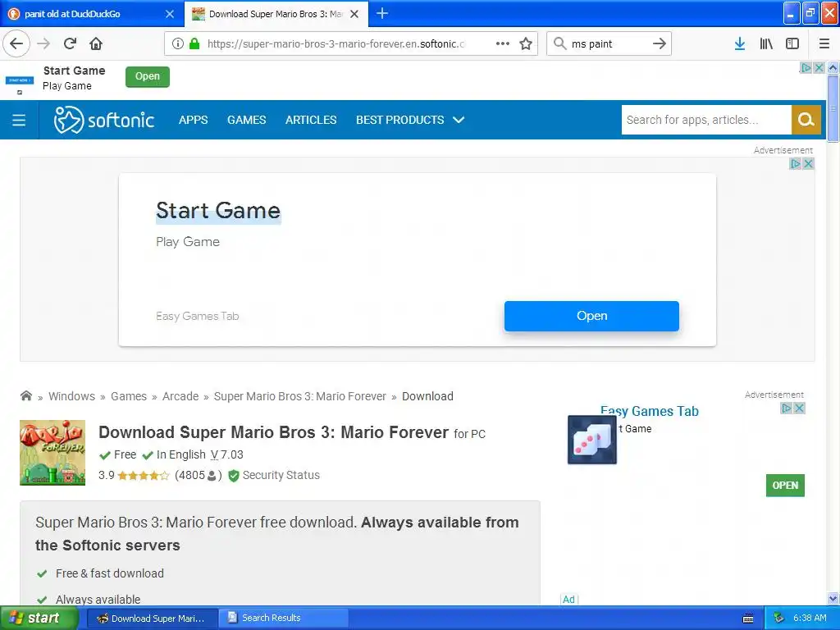This screenshot has width=840, height=630.
Task: Click the V 7.03 version label
Action: pyautogui.click(x=226, y=454)
